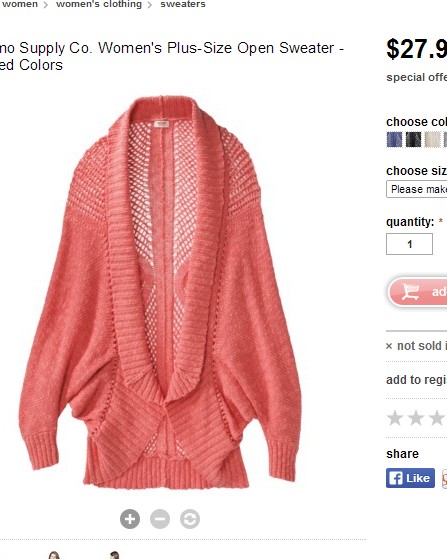Choose the cream color swatch
Screen dimensions: 447x559
tap(432, 139)
